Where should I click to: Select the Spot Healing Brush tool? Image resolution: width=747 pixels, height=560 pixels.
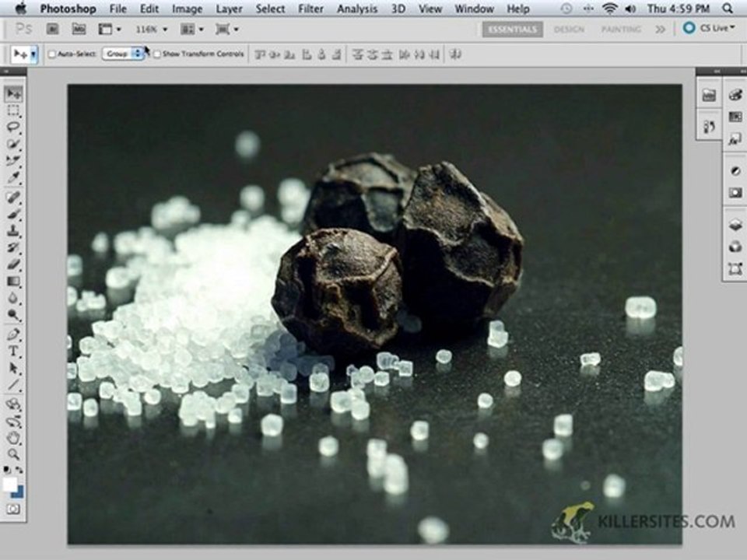[13, 197]
